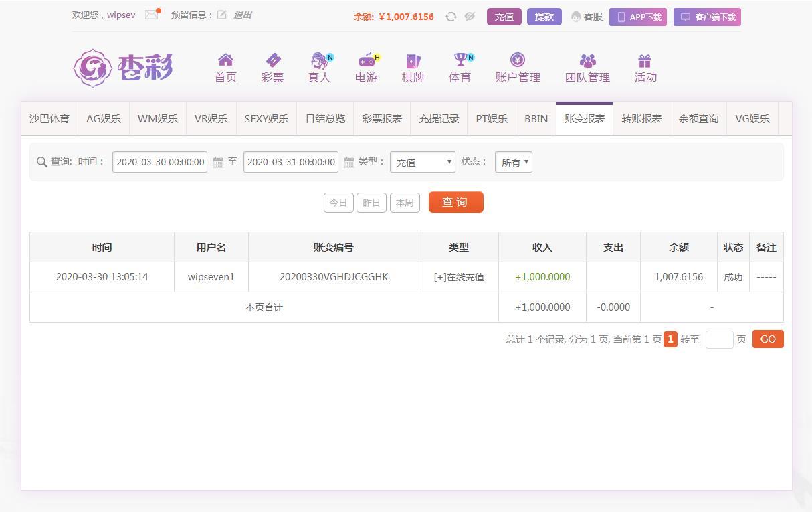Click the GO page jump button
The image size is (812, 512).
[768, 339]
